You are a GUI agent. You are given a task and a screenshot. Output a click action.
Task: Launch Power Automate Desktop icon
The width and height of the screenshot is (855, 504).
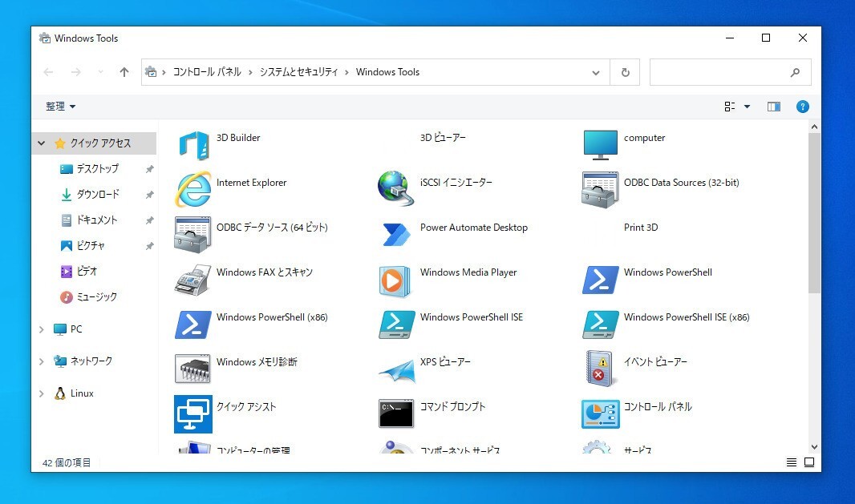coord(396,234)
